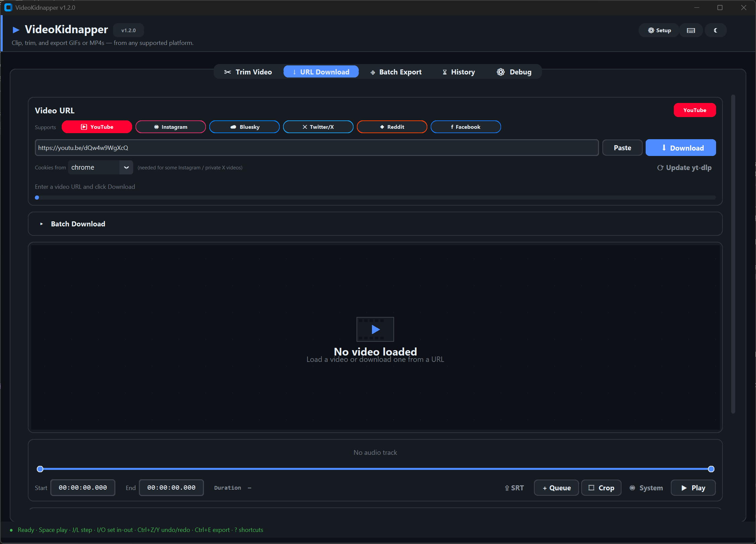Open the compact layout icon button
Screen dimensions: 756x544
691,30
